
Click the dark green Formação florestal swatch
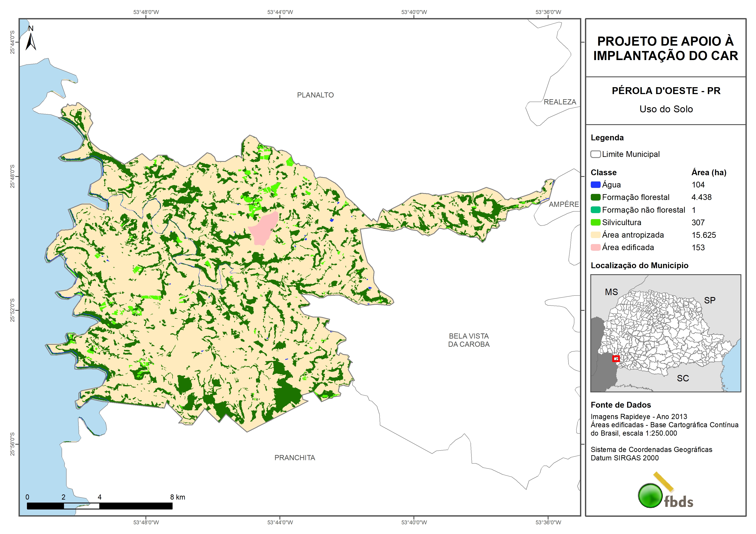595,197
